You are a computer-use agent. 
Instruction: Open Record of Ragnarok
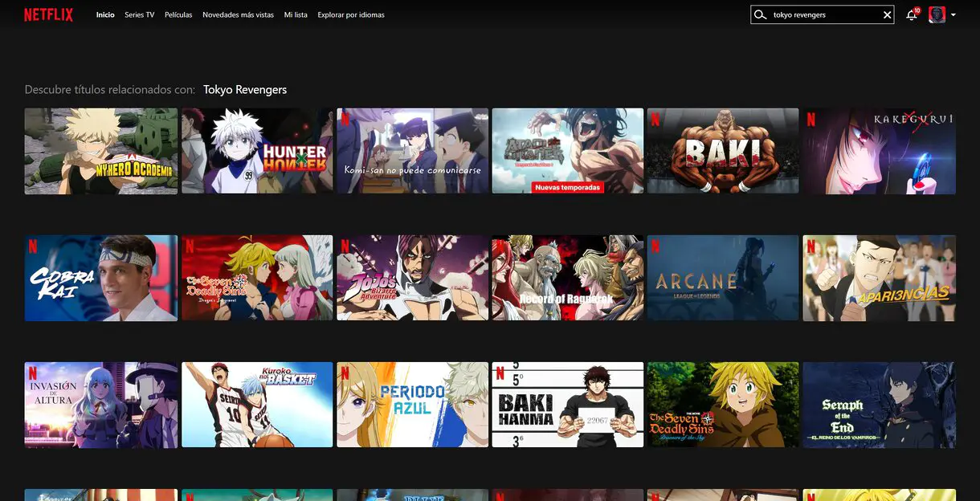click(568, 278)
